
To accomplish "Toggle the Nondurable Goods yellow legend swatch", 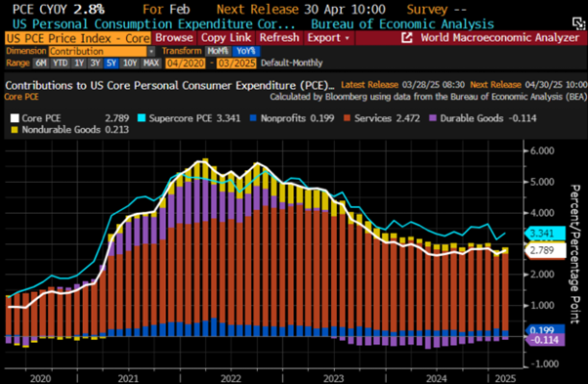I will (x=15, y=130).
